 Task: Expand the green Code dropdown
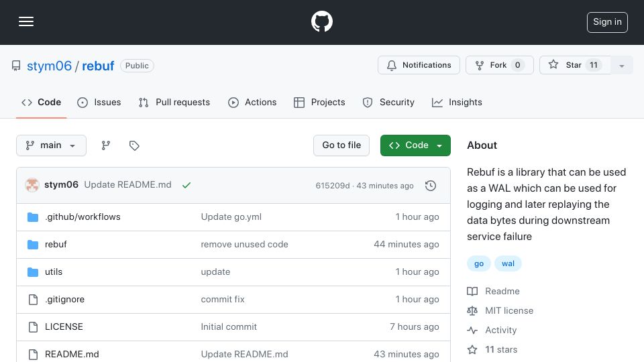(x=415, y=145)
